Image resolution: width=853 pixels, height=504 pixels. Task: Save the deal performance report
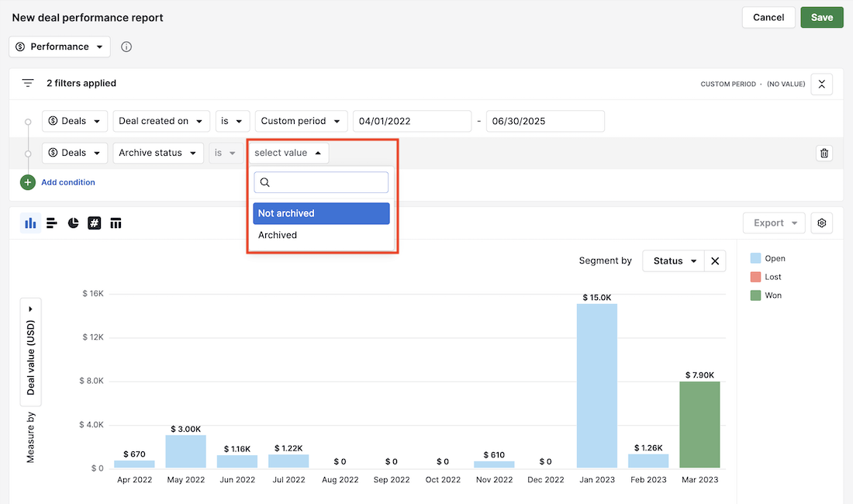click(x=821, y=17)
